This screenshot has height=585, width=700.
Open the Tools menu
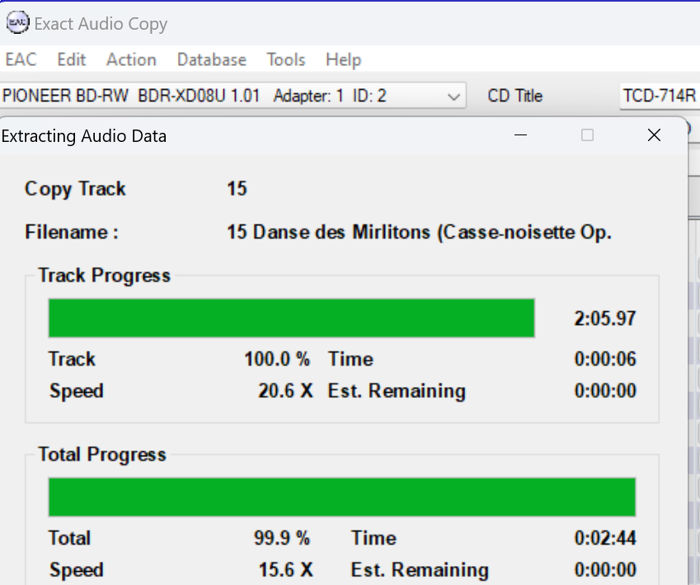coord(286,59)
